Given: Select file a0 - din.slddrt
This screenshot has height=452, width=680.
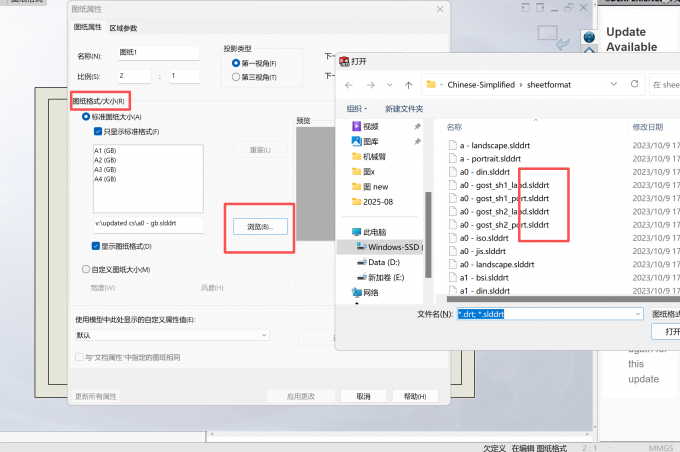Looking at the screenshot, I should pyautogui.click(x=484, y=172).
